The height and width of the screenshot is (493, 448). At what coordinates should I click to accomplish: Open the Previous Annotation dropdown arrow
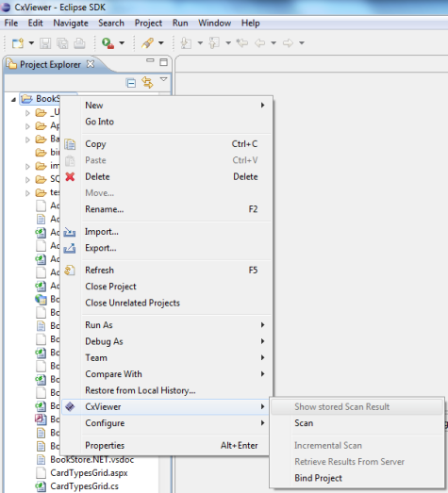tap(228, 42)
